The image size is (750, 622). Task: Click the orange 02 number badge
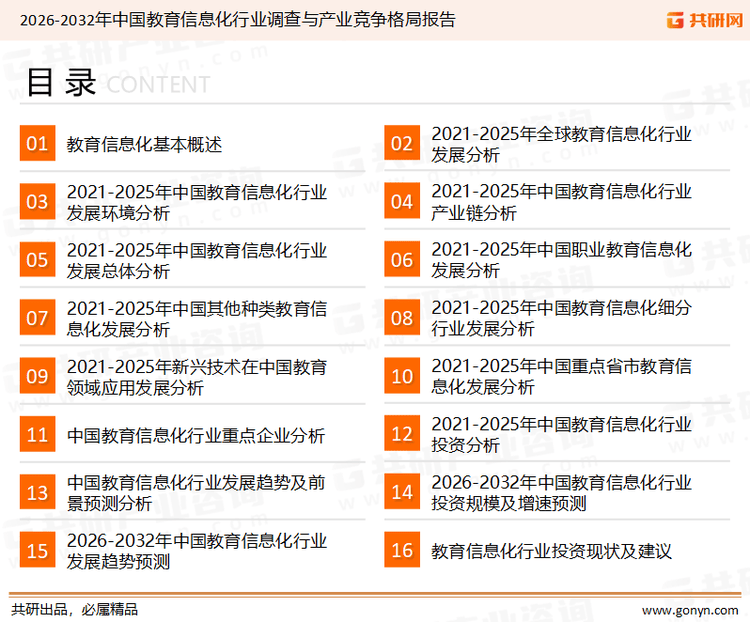coord(402,144)
